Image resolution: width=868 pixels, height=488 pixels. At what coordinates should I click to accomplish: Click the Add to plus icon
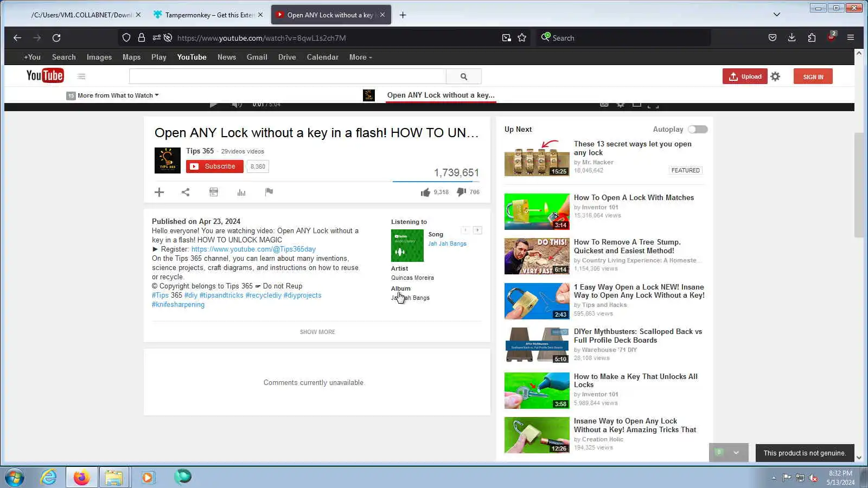(159, 192)
